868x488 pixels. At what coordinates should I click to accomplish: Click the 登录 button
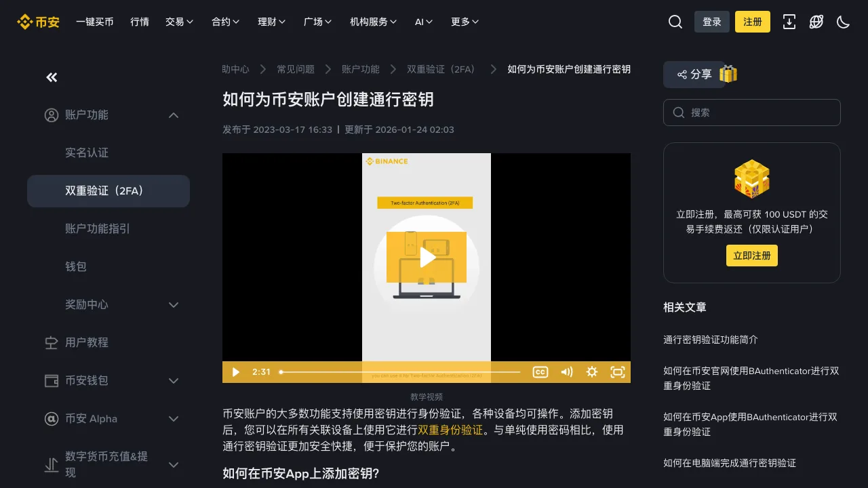712,22
